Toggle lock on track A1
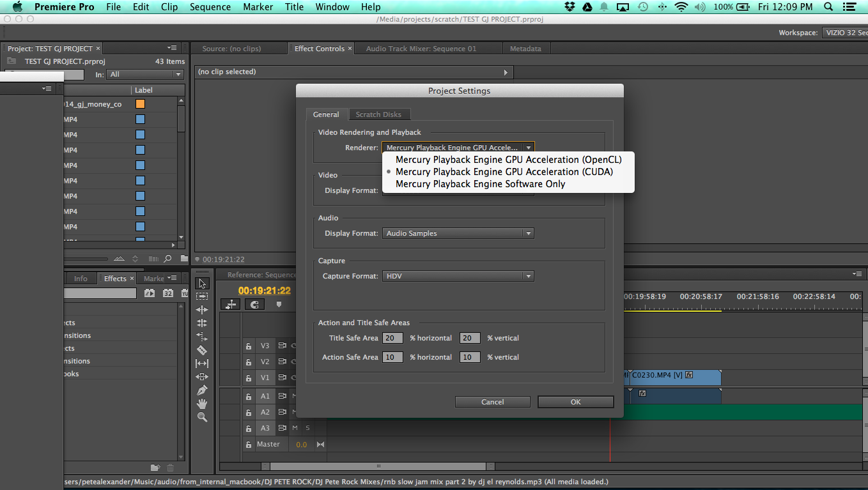This screenshot has width=868, height=490. point(249,396)
